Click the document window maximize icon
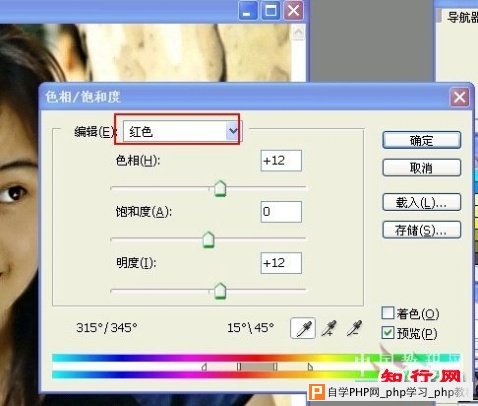The width and height of the screenshot is (478, 406). pyautogui.click(x=270, y=11)
